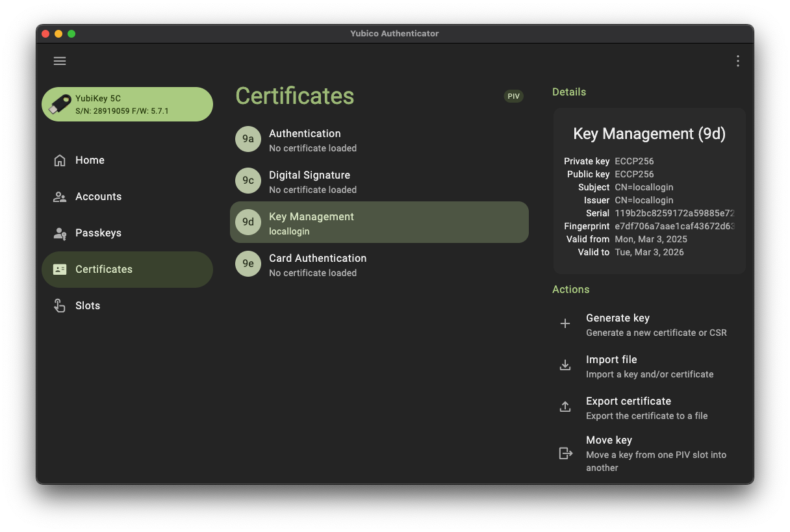Navigate to Slots in the sidebar
790x532 pixels.
click(127, 306)
